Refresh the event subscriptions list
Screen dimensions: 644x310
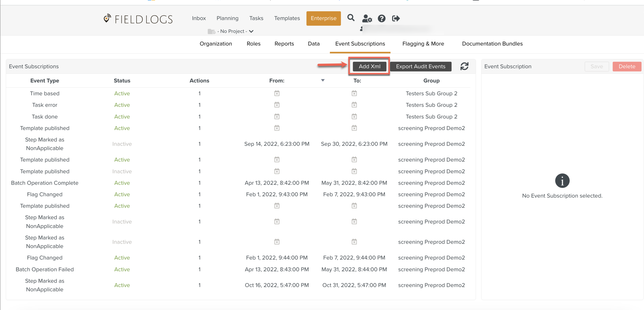(464, 66)
